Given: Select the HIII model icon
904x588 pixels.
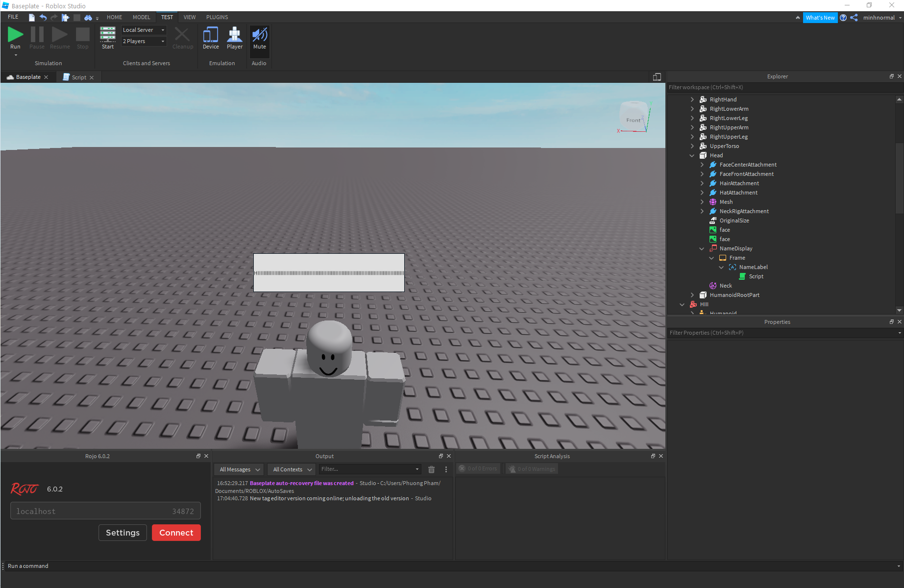Looking at the screenshot, I should [x=693, y=304].
